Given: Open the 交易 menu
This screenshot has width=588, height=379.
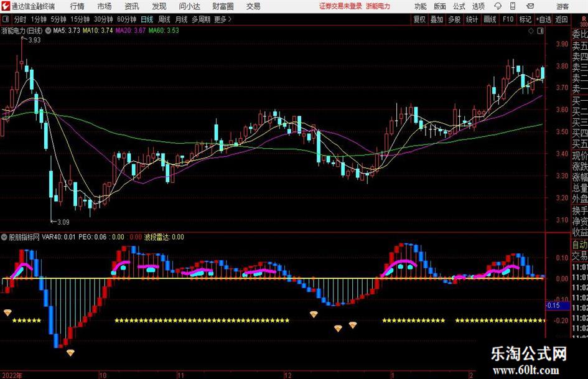Looking at the screenshot, I should [253, 6].
